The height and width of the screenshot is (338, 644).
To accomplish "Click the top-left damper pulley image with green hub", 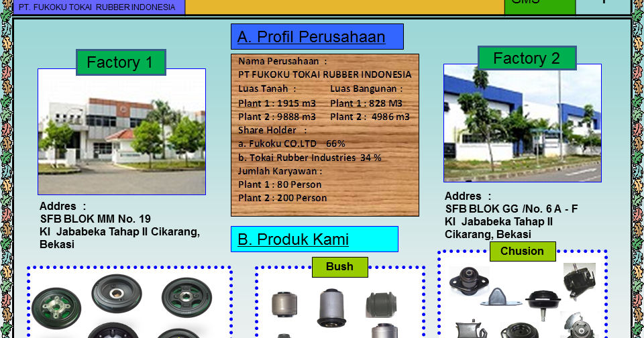I will click(56, 308).
